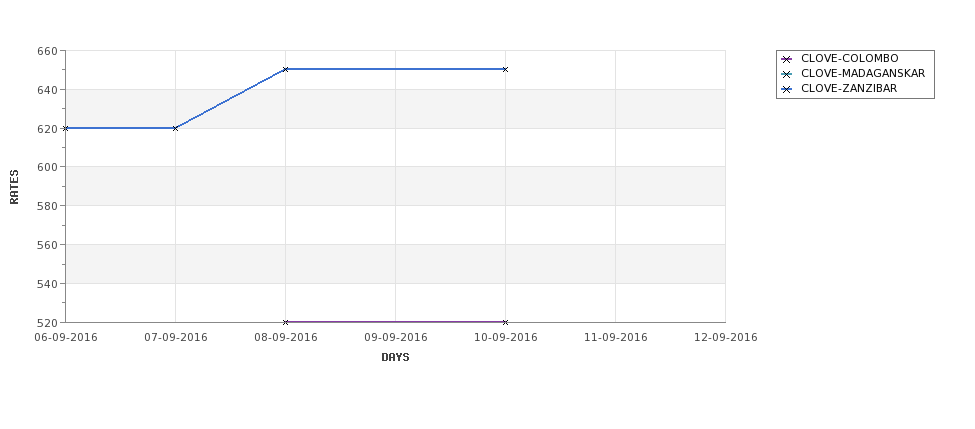Click the purple Colombo line at 09-09-2016
975x429 pixels.
click(x=395, y=322)
